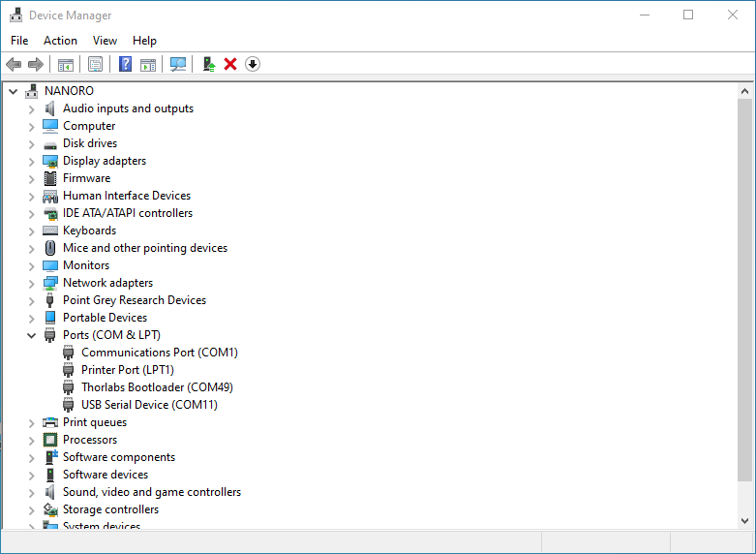Screen dimensions: 756x554
Task: Expand the Display adapters category
Action: (31, 161)
